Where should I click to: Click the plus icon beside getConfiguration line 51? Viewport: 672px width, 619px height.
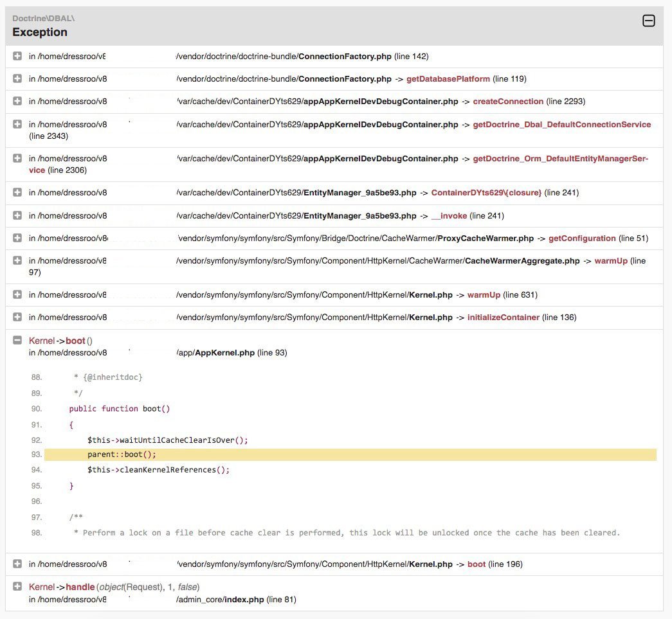tap(17, 238)
